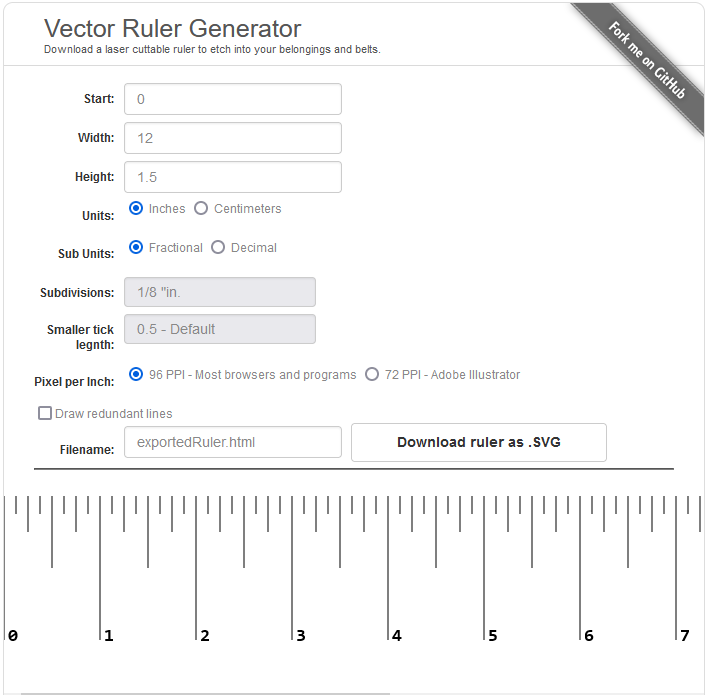Viewport: 707px width, 695px height.
Task: Click the 0 label on the ruler
Action: (13, 635)
